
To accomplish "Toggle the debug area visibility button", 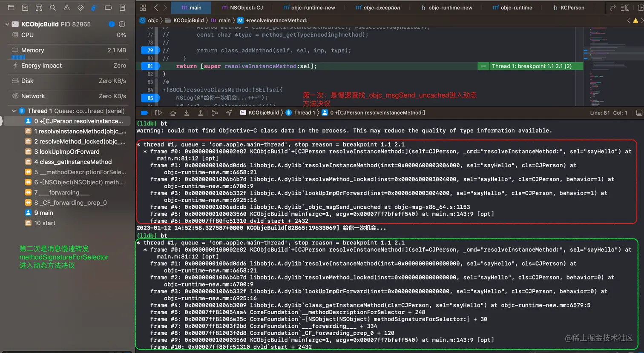I will 639,113.
